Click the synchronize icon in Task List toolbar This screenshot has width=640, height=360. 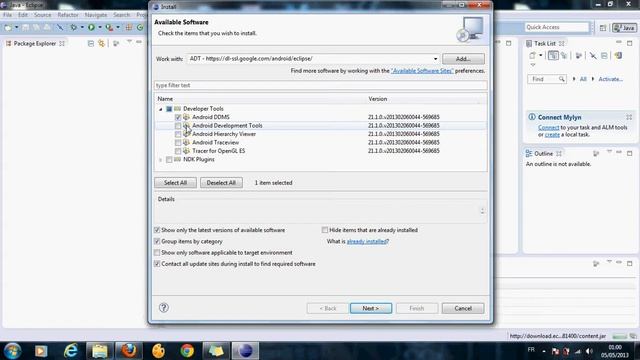(x=593, y=56)
